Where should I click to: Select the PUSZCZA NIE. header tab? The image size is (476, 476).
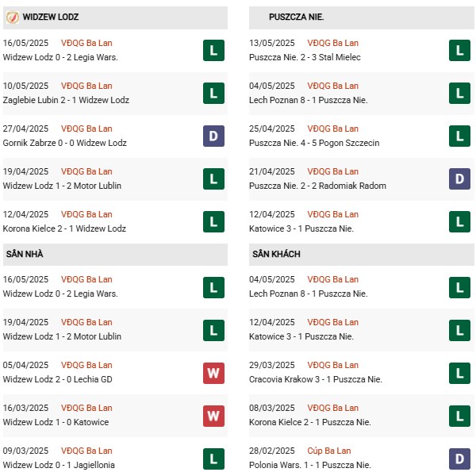tap(362, 17)
